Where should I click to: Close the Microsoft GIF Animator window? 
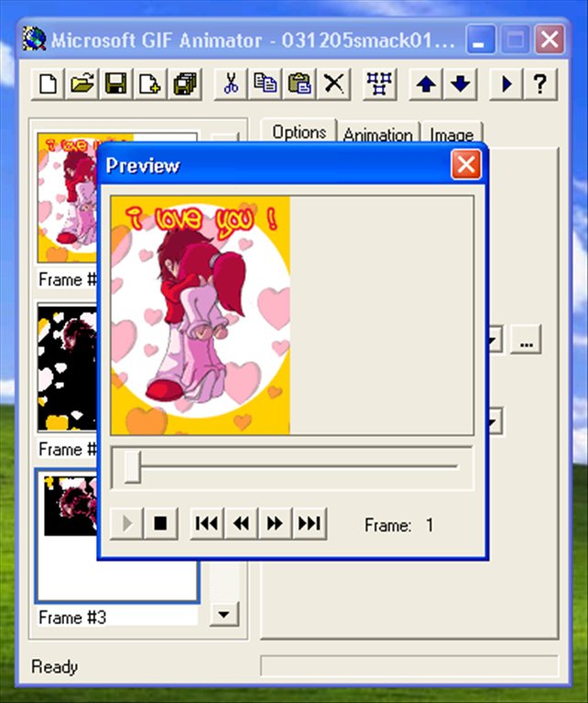(550, 40)
